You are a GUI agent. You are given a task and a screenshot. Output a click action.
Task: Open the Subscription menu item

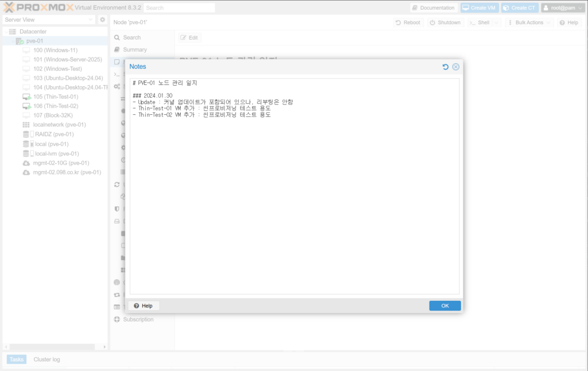pyautogui.click(x=138, y=319)
